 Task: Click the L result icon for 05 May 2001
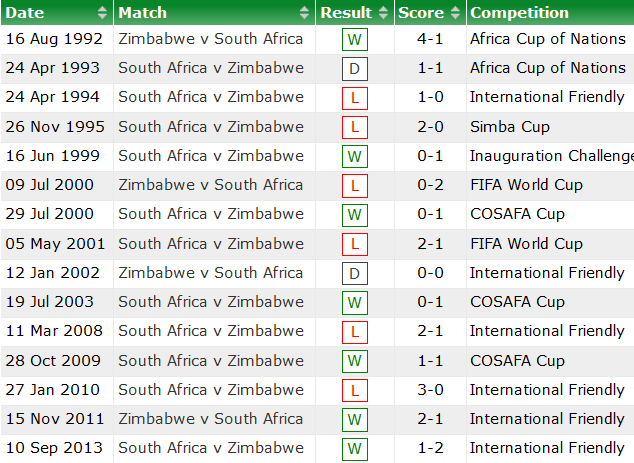pyautogui.click(x=354, y=245)
